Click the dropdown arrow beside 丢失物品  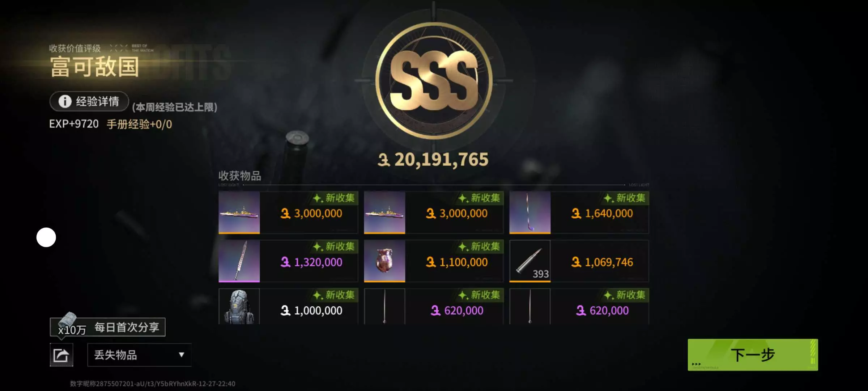coord(182,355)
